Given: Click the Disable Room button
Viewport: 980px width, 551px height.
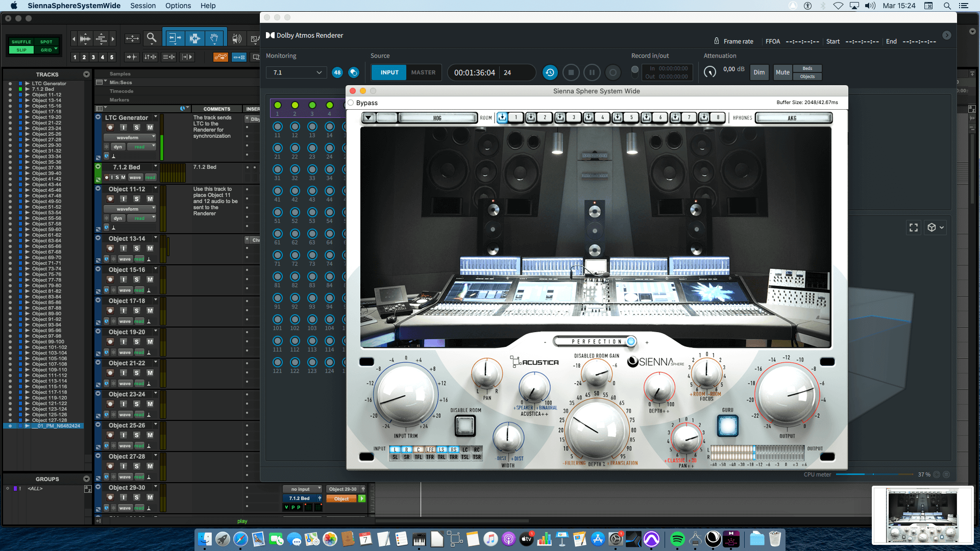Looking at the screenshot, I should [465, 425].
